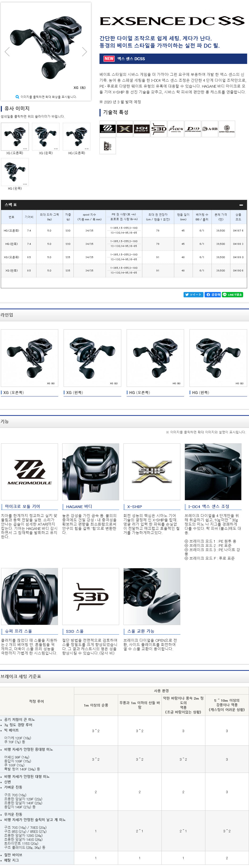This screenshot has height=868, width=249.
Task: Click the HAGANE 바디 heading
Action: [79, 506]
